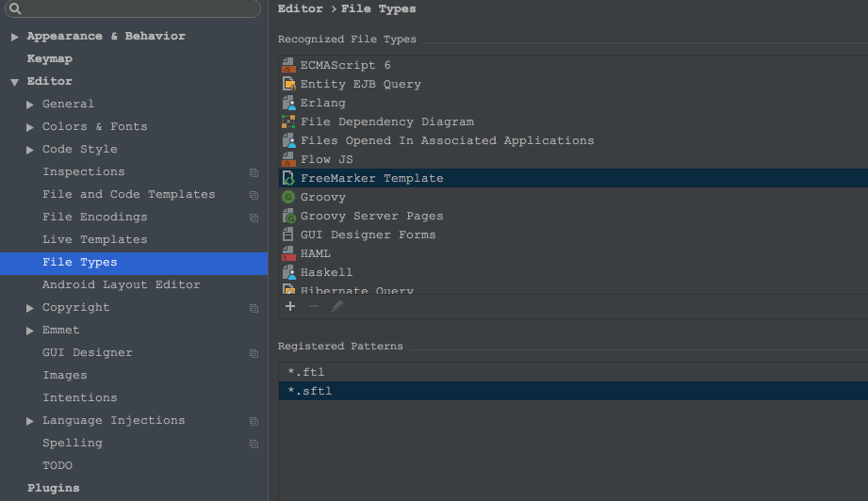Add a new file type with plus
Screen dimensions: 868x501
click(290, 306)
